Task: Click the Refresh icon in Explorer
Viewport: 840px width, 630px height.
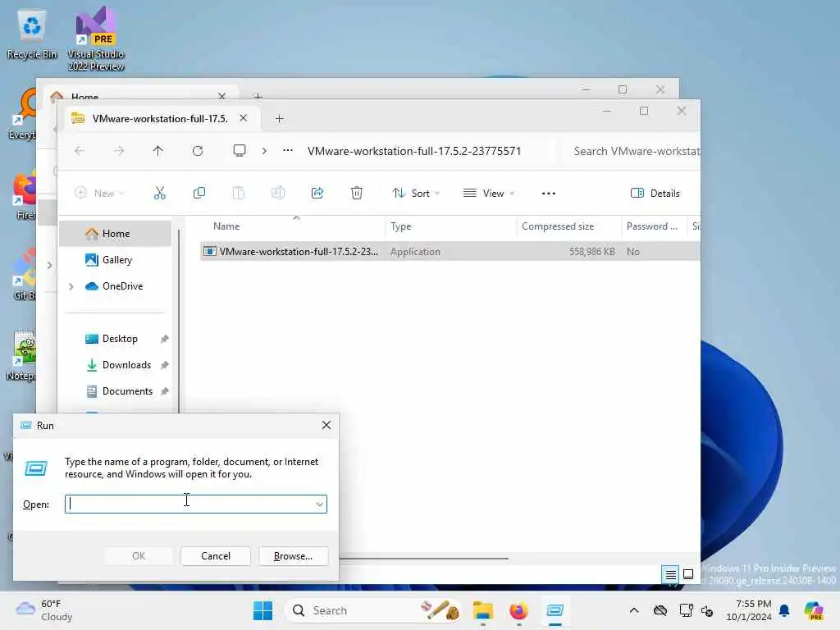Action: pos(198,151)
